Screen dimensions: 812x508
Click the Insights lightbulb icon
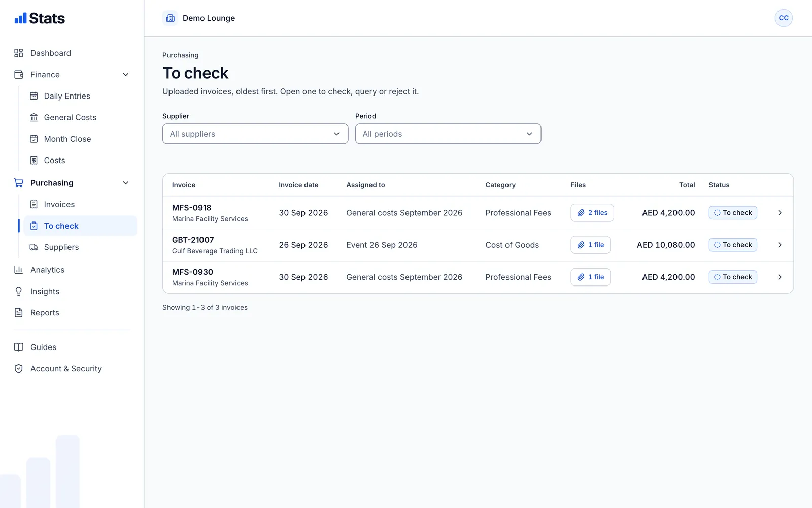(x=19, y=291)
